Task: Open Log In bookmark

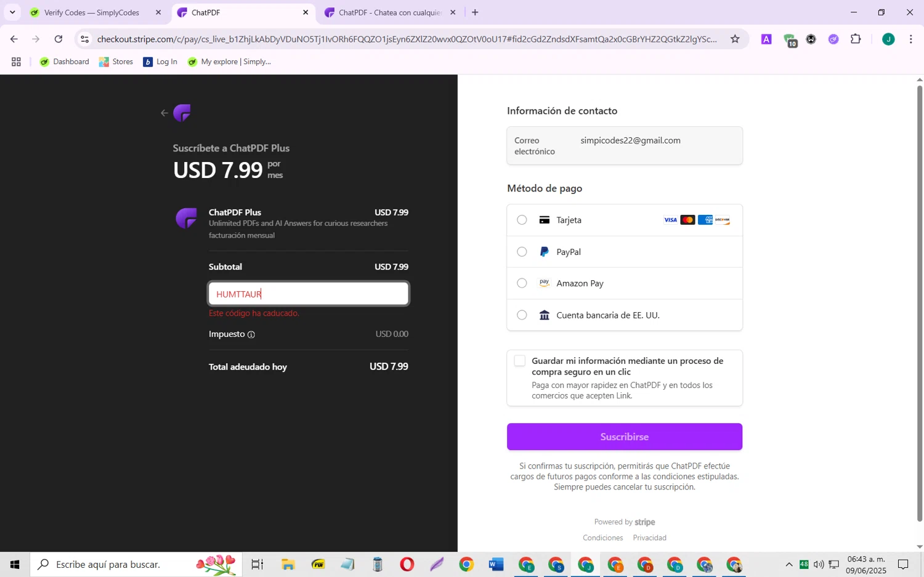Action: tap(160, 62)
